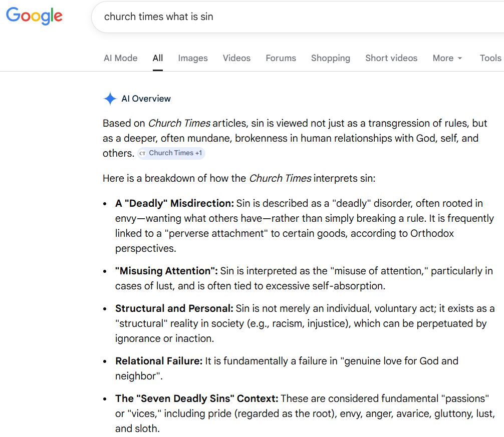Switch to Shopping results
This screenshot has height=437, width=504.
click(x=331, y=58)
